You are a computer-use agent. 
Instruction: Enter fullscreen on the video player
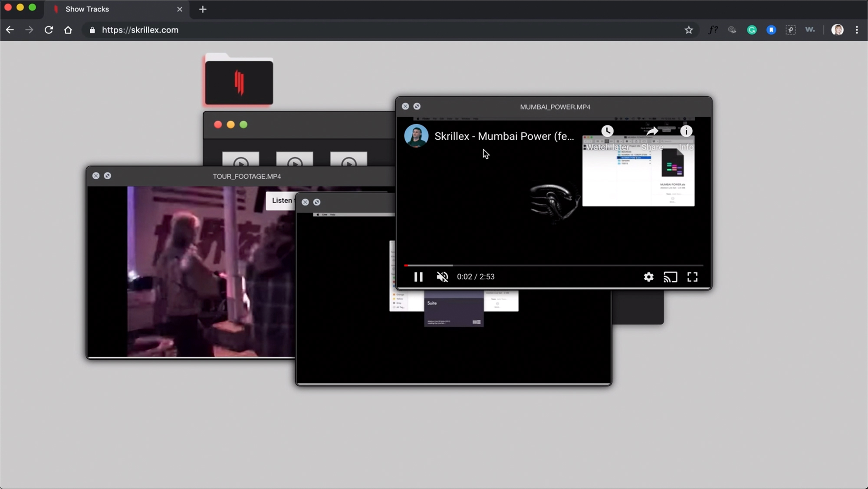(x=692, y=277)
